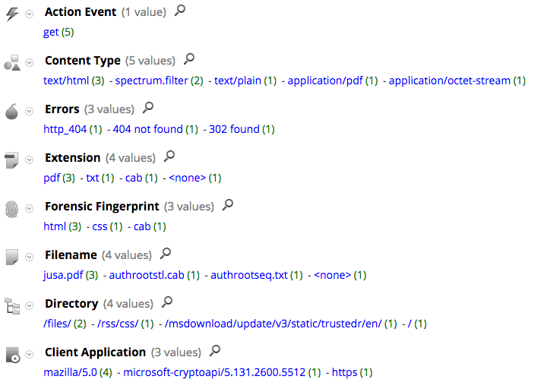
Task: Click the magnifier icon beside Errors
Action: coord(148,108)
